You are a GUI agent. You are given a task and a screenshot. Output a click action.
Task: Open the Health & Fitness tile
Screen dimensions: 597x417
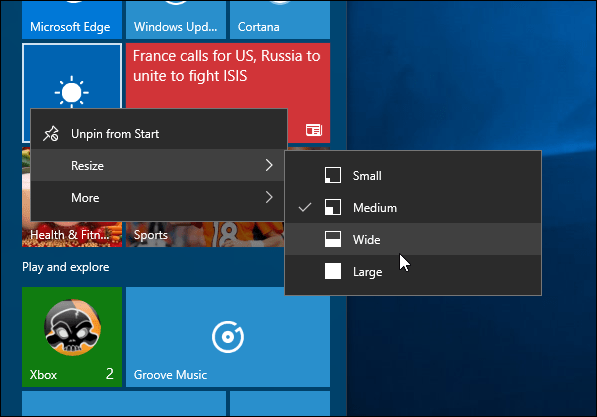pos(72,234)
